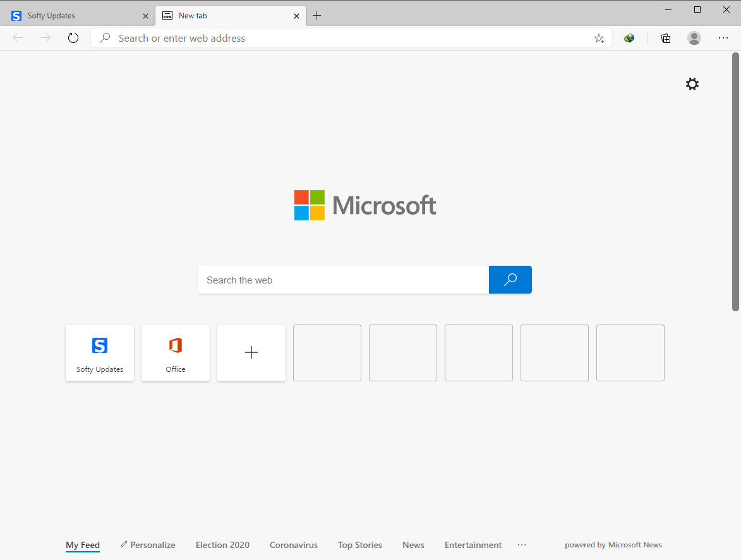
Task: Click the Microsoft logo
Action: click(365, 205)
